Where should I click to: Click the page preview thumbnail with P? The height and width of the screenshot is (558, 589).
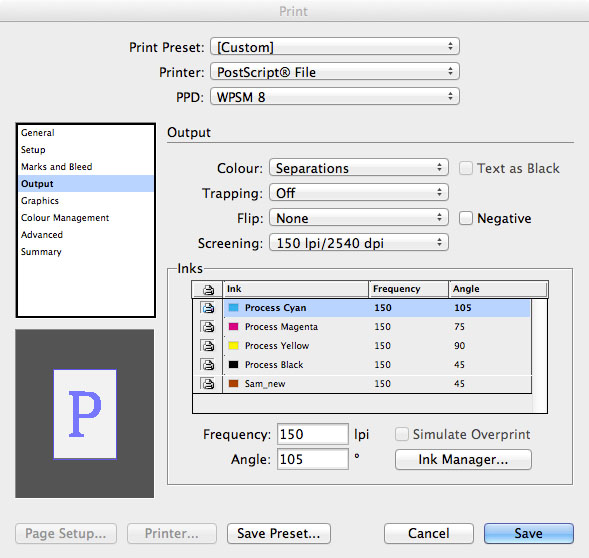[85, 414]
